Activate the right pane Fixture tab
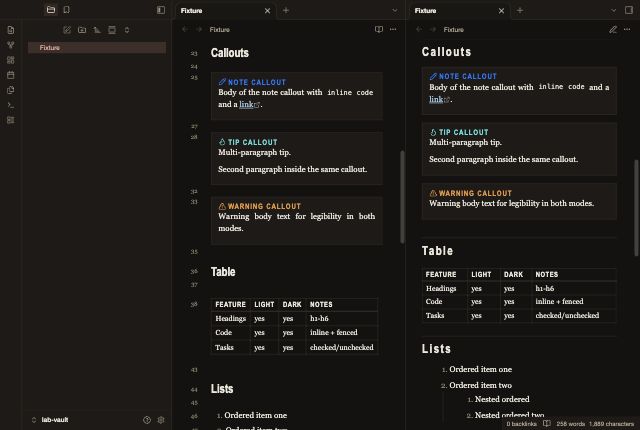Viewport: 640px width, 430px height. pos(459,11)
